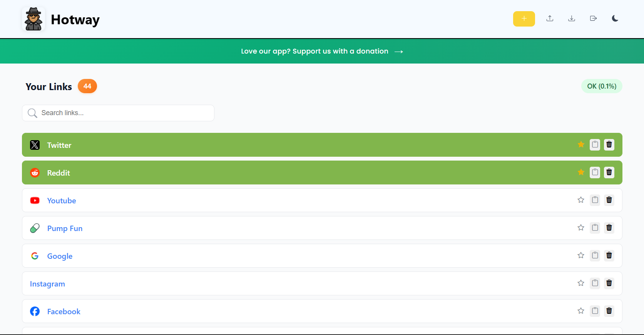Click the Your Links heading
The image size is (644, 335).
coord(49,87)
